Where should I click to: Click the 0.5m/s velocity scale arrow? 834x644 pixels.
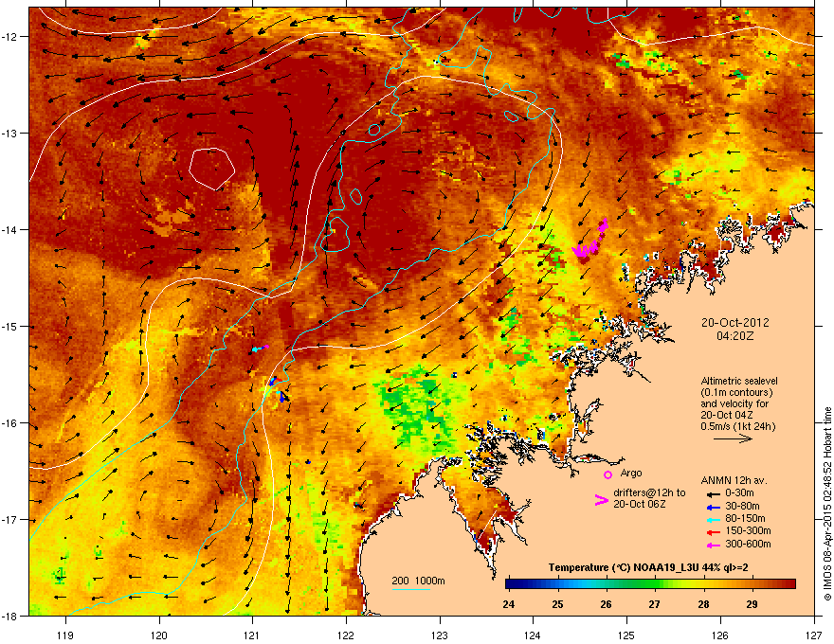(733, 438)
